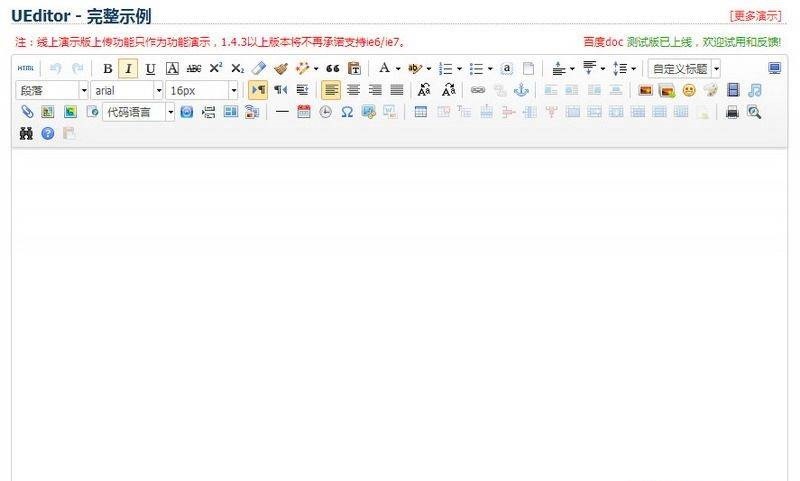The height and width of the screenshot is (481, 800).
Task: Open the 百度doc link in the notice
Action: (603, 42)
